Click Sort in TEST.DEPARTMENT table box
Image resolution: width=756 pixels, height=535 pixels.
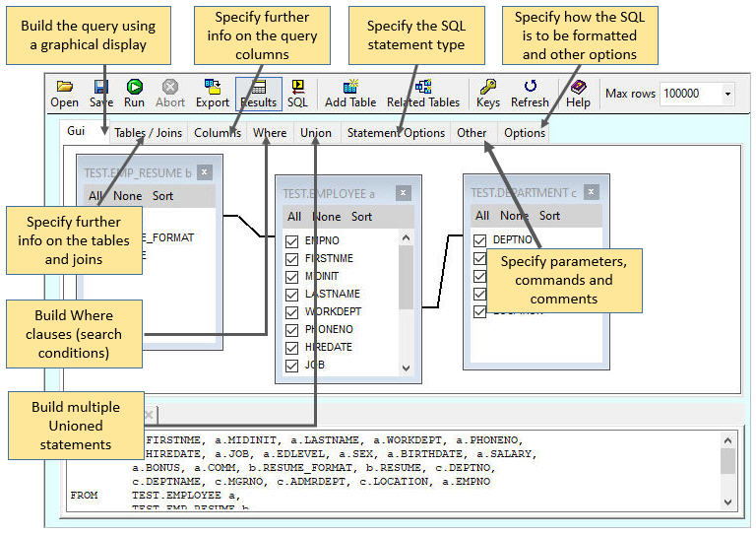pos(549,216)
